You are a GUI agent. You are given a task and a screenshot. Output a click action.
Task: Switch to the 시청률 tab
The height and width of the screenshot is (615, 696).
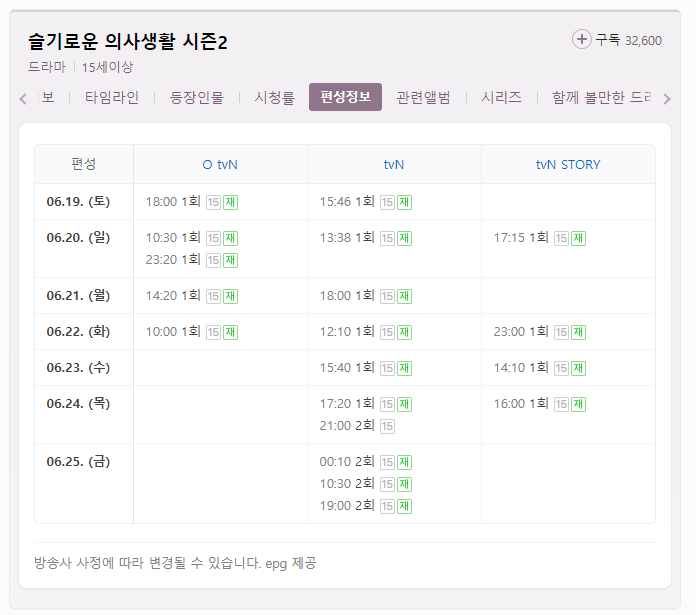point(274,97)
